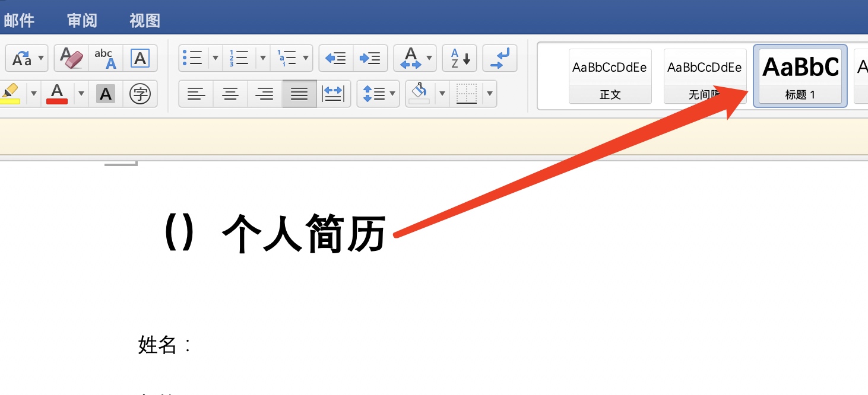Select the 标题 1 style
The width and height of the screenshot is (868, 395).
point(800,76)
